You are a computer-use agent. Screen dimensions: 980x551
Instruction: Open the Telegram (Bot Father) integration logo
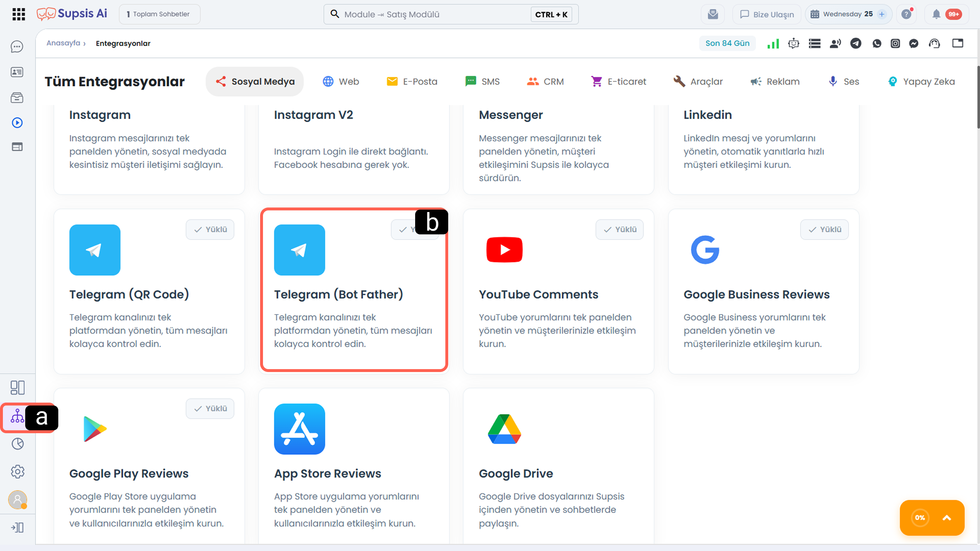coord(299,250)
